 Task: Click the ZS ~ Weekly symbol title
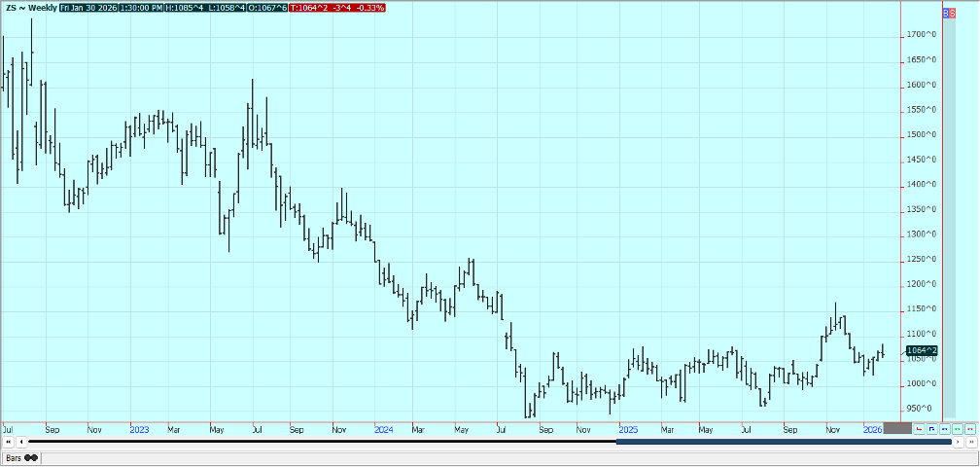(x=30, y=8)
